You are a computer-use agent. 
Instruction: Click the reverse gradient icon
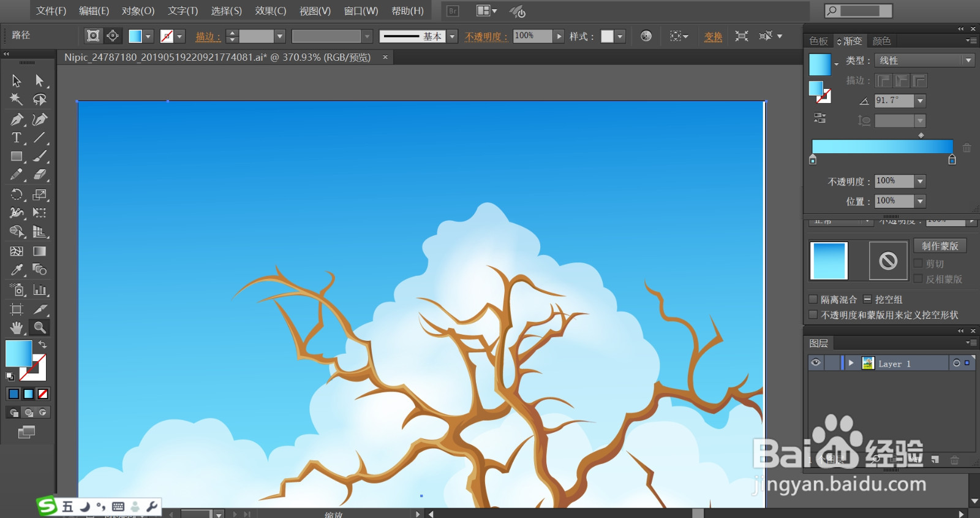(x=820, y=118)
